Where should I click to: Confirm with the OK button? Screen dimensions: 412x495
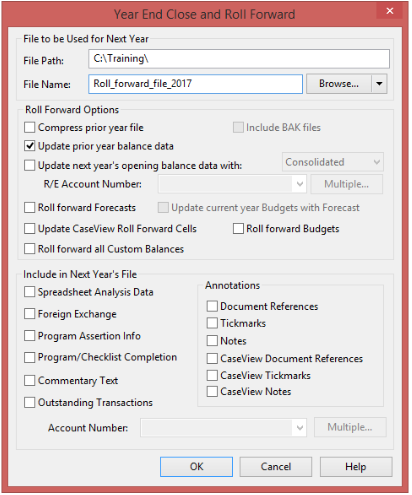pyautogui.click(x=196, y=466)
